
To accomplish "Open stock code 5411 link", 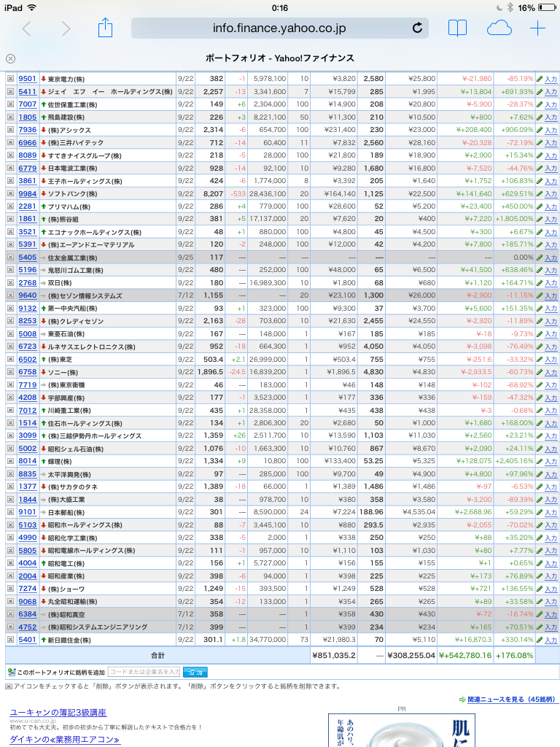I will point(27,91).
